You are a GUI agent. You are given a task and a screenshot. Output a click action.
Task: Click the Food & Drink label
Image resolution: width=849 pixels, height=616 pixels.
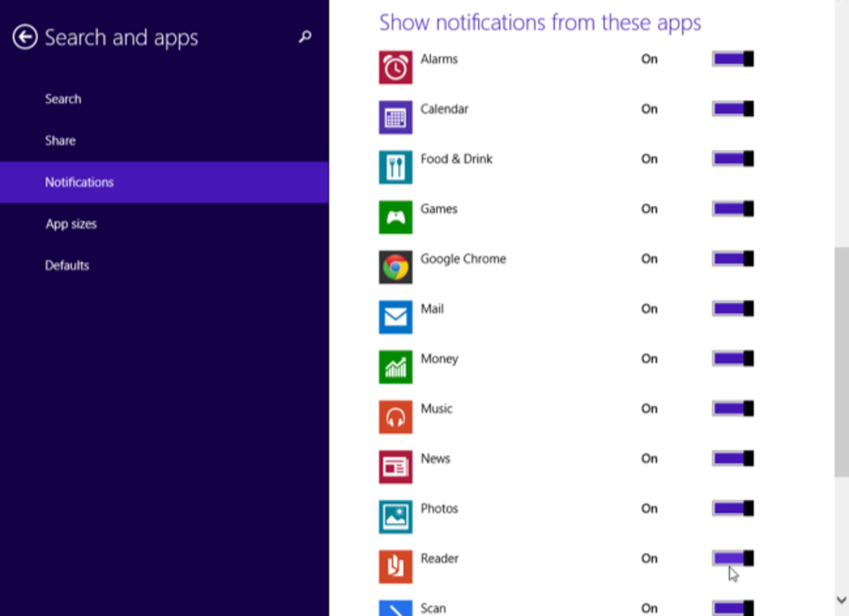[x=456, y=159]
